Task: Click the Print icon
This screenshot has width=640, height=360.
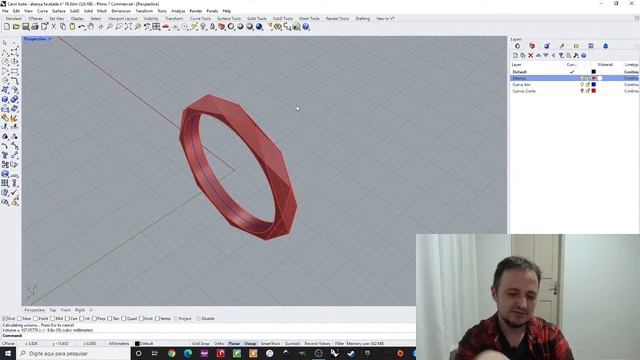Action: pyautogui.click(x=35, y=27)
